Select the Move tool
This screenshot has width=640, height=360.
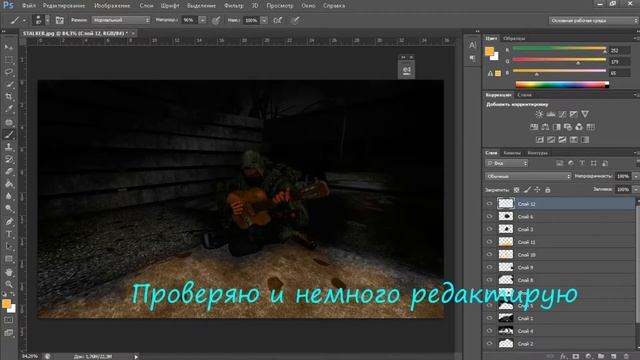coord(9,47)
